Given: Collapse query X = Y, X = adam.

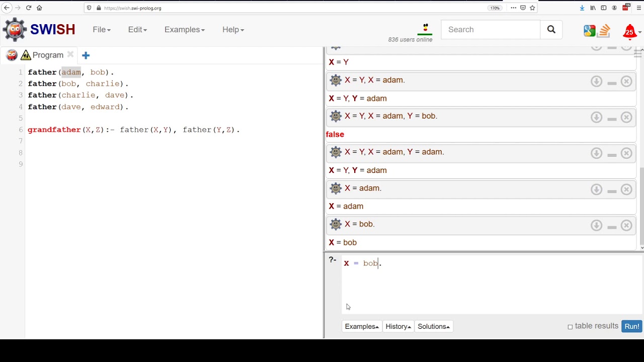Looking at the screenshot, I should pyautogui.click(x=612, y=83).
